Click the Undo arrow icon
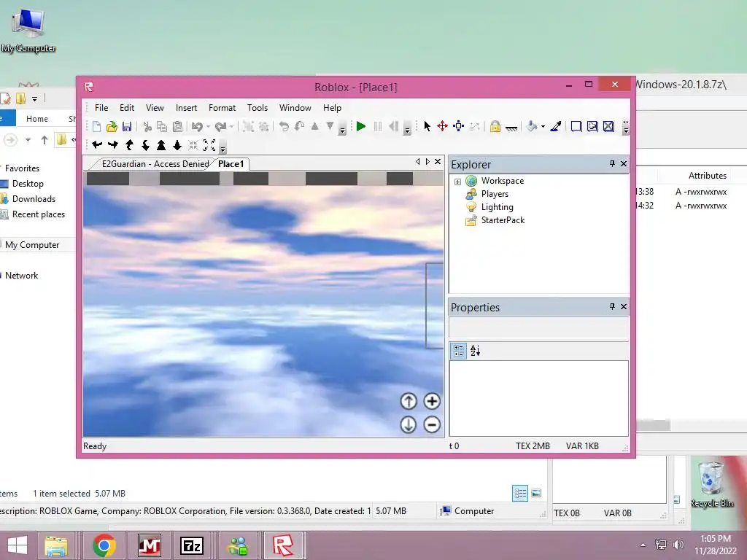The width and height of the screenshot is (747, 560). click(196, 126)
